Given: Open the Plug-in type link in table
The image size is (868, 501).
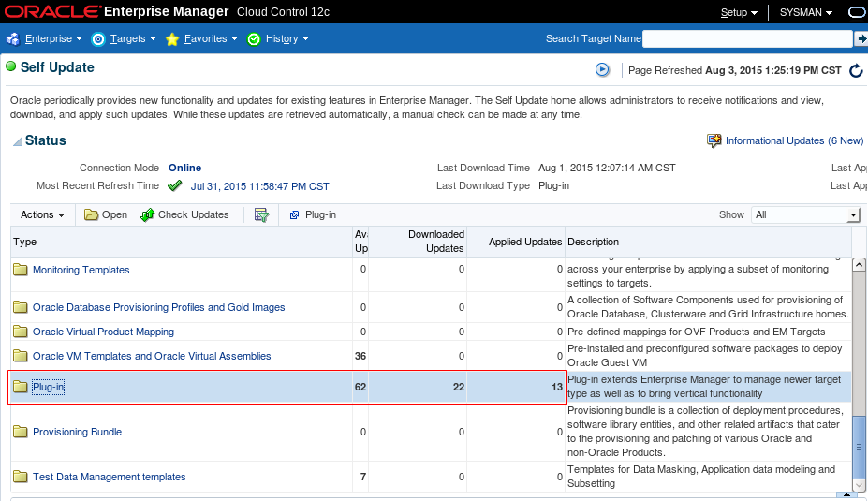Looking at the screenshot, I should tap(48, 387).
